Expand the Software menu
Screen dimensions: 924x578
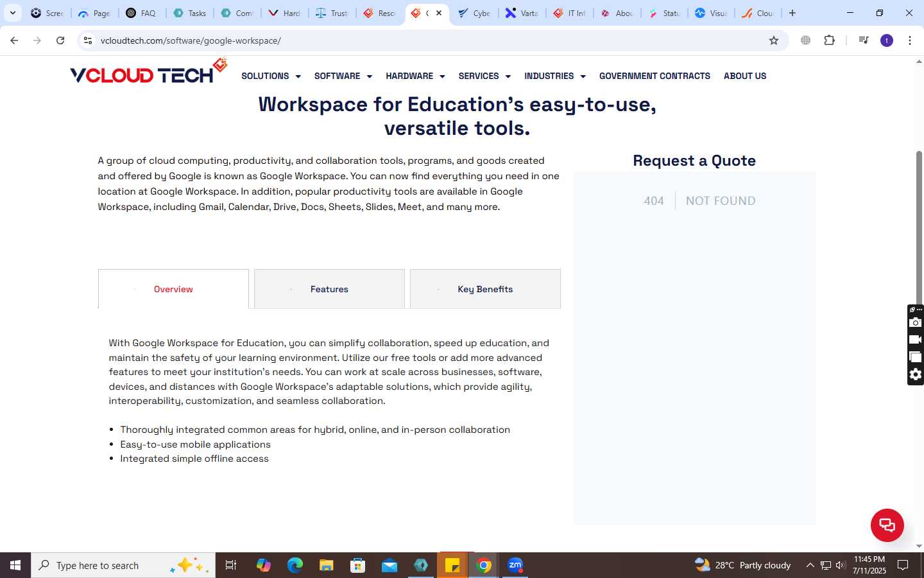[x=343, y=76]
